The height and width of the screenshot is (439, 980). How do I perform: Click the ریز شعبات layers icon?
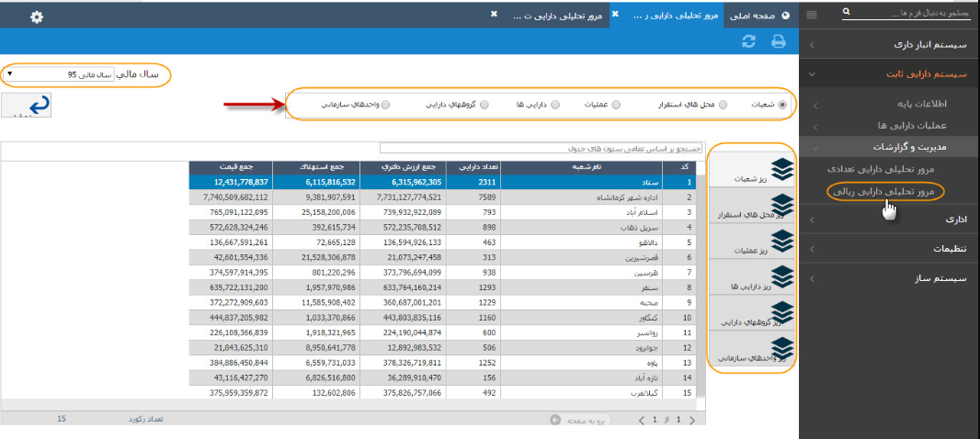coord(781,167)
